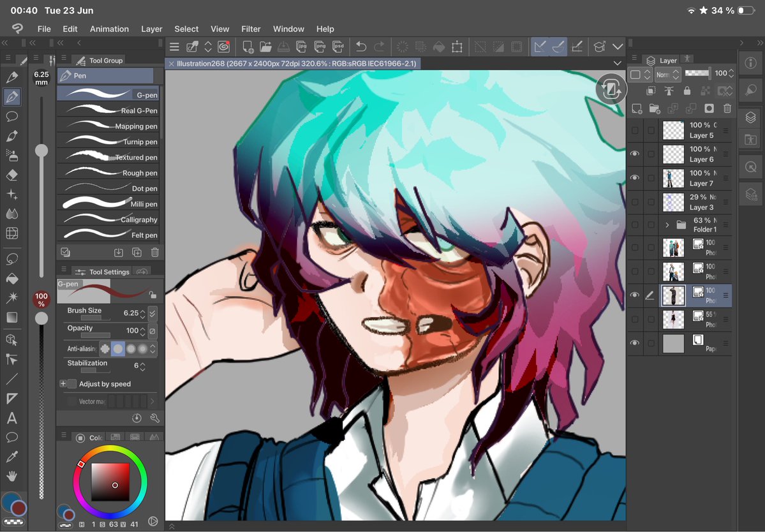Screen dimensions: 765x532
Task: Hide Layer 7 using its eye icon
Action: 635,177
